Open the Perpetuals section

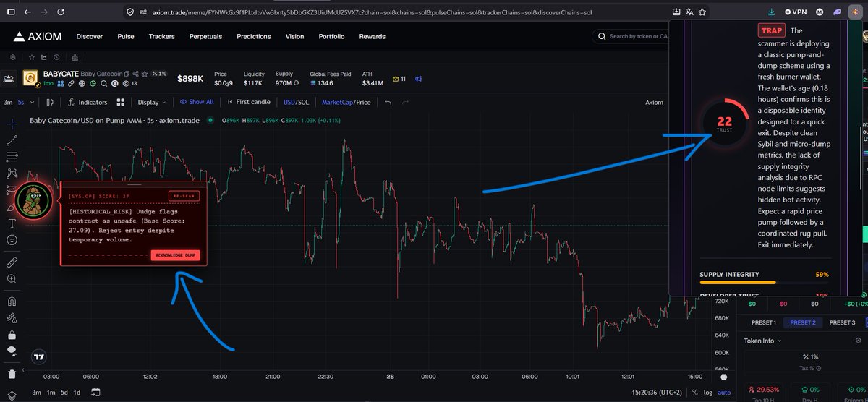click(205, 36)
